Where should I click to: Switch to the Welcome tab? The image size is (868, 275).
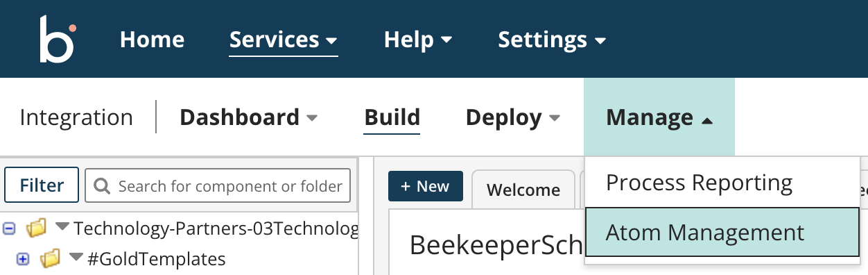[x=523, y=190]
